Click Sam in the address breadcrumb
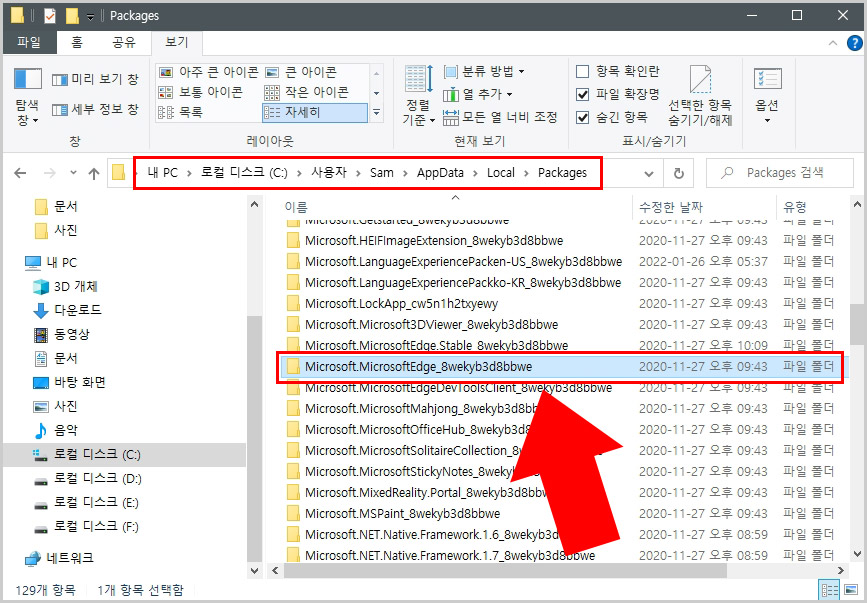867x603 pixels. 382,173
